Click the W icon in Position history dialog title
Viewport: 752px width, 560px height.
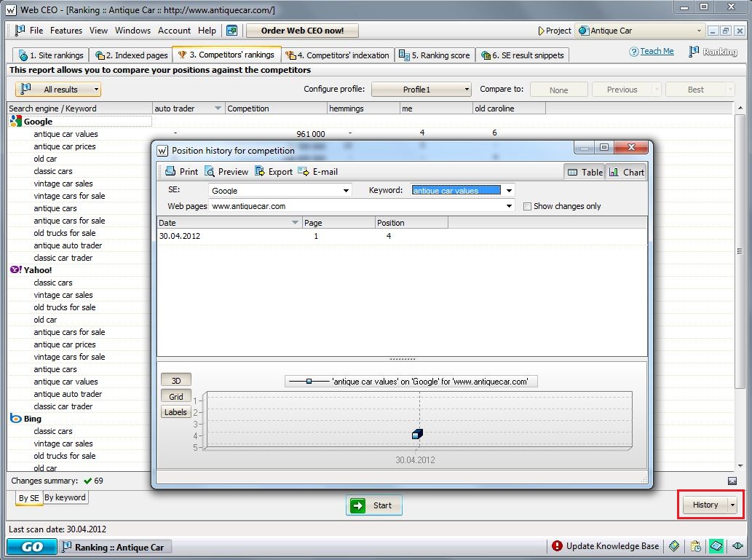coord(162,151)
